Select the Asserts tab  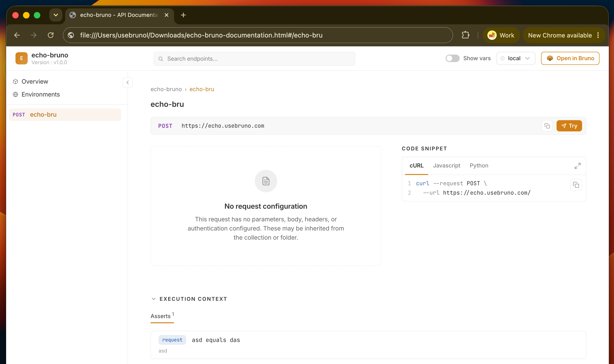162,316
